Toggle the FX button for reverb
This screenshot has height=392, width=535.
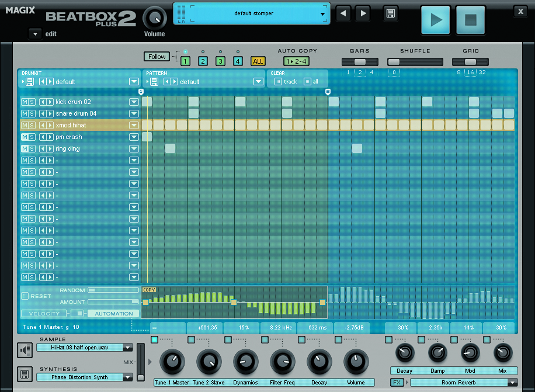397,383
